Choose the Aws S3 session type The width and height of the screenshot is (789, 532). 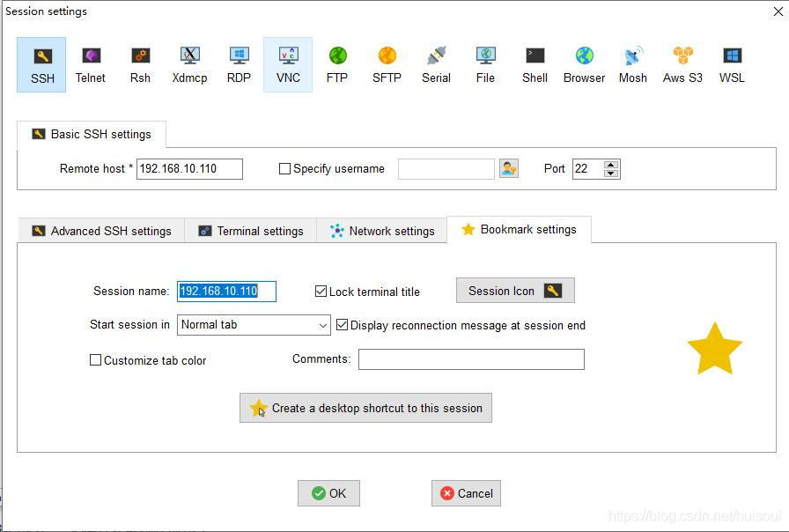(x=682, y=64)
